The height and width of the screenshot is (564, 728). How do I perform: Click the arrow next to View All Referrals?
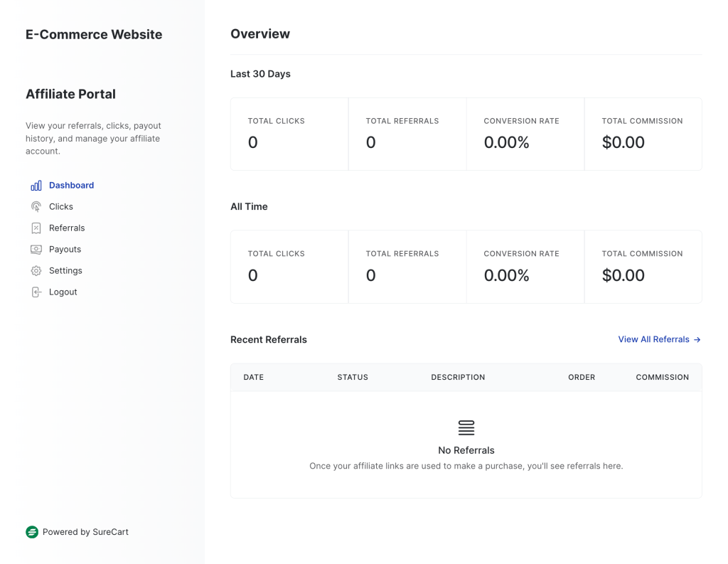coord(696,339)
